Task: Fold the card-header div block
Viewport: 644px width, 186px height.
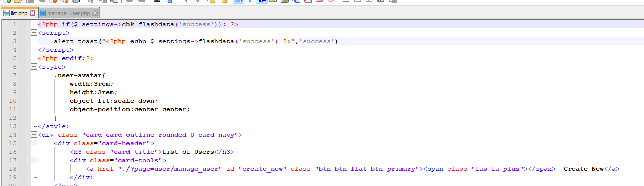Action: coord(34,143)
